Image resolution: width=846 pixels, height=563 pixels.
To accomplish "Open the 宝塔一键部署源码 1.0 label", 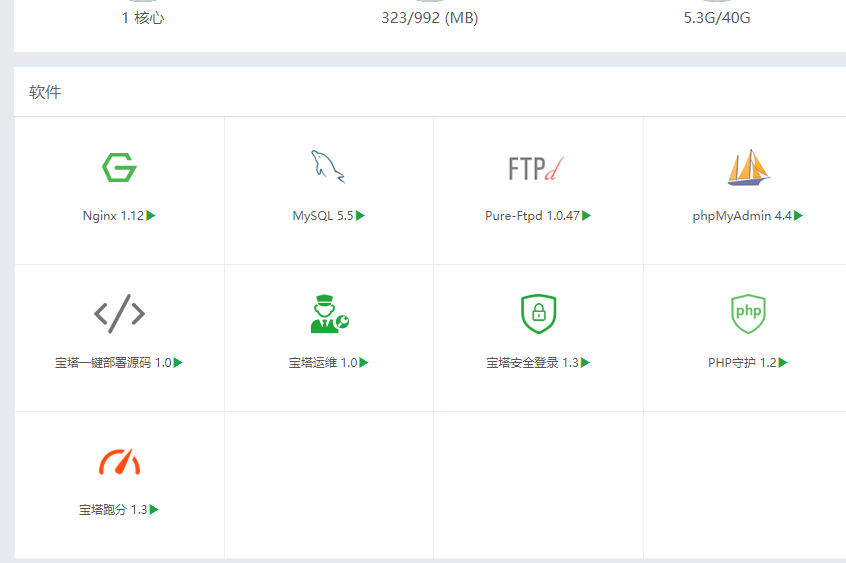I will click(x=113, y=363).
